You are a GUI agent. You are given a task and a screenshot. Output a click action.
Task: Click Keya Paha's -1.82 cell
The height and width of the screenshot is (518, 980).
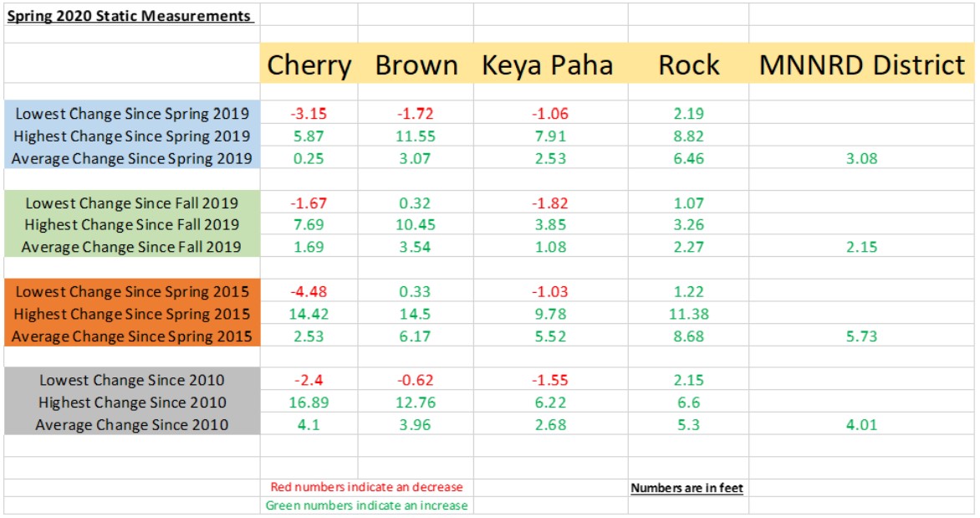point(549,203)
